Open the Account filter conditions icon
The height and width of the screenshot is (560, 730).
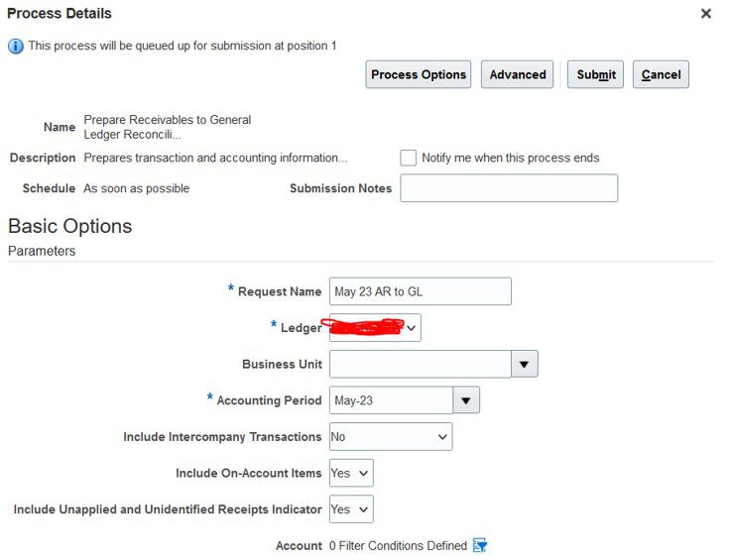(479, 545)
